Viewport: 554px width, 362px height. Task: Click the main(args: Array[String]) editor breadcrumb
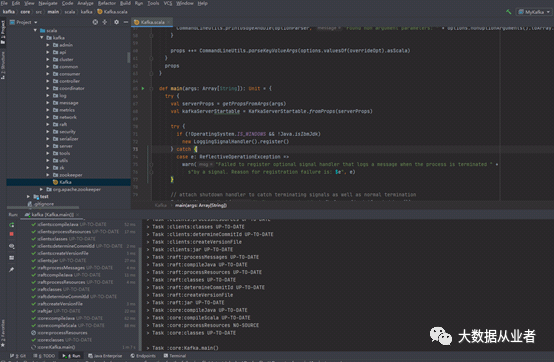point(201,205)
